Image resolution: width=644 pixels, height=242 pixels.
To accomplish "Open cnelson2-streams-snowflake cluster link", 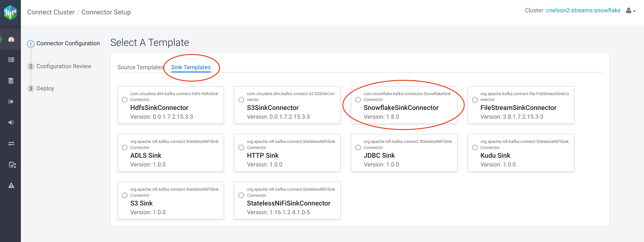I will click(x=583, y=10).
